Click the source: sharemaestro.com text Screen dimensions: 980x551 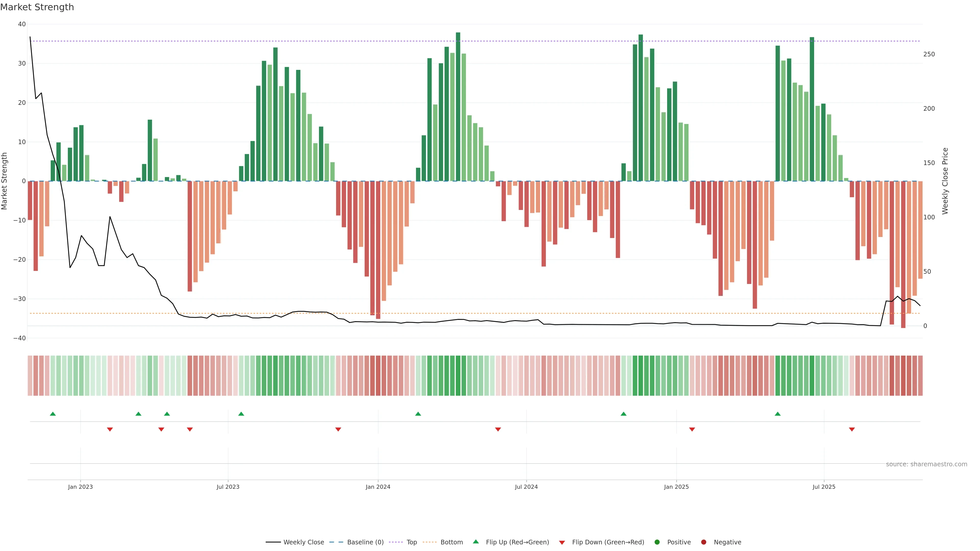926,464
